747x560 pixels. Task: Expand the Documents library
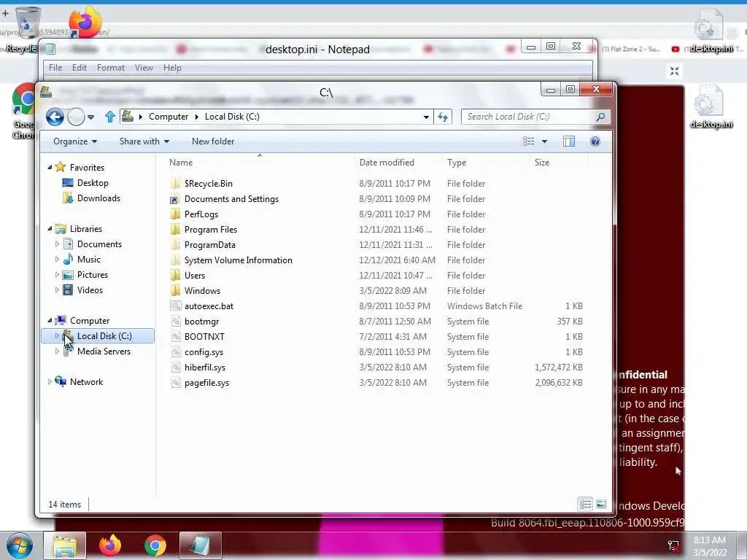pyautogui.click(x=57, y=244)
